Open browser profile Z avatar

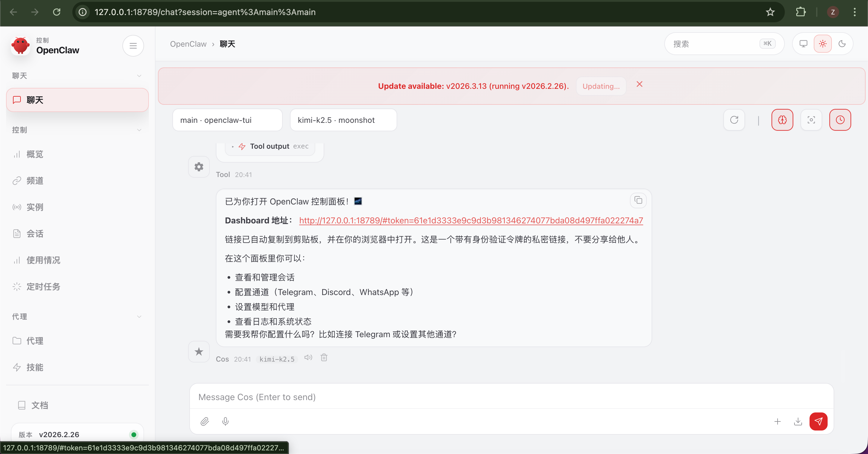coord(833,12)
